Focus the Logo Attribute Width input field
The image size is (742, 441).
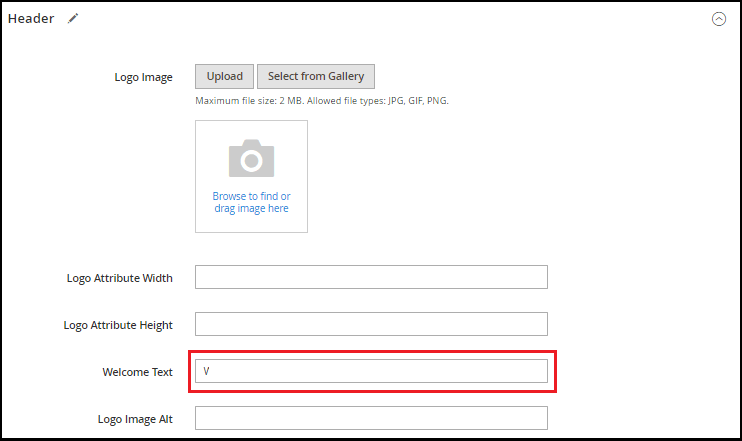(x=371, y=277)
